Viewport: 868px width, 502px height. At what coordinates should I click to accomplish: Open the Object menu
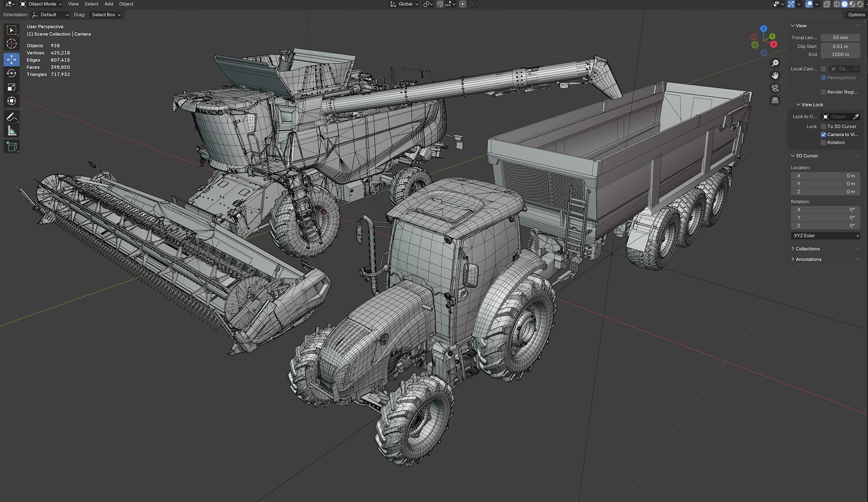(x=126, y=4)
